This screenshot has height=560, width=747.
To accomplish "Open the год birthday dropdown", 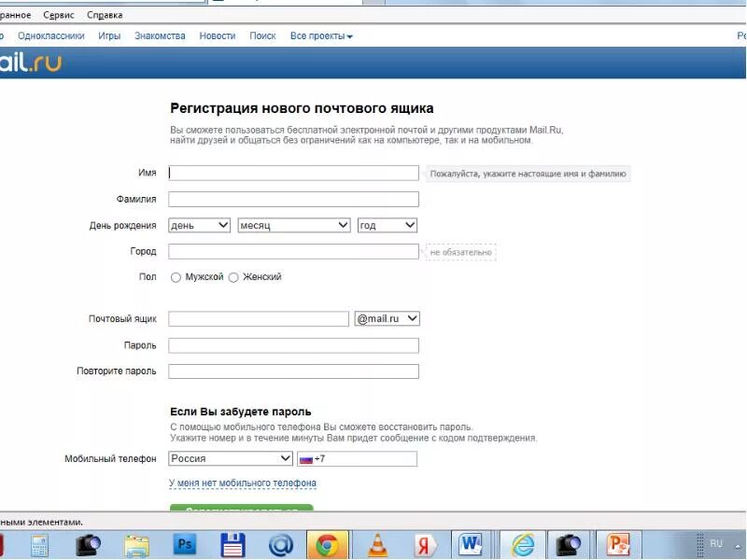I will [388, 225].
